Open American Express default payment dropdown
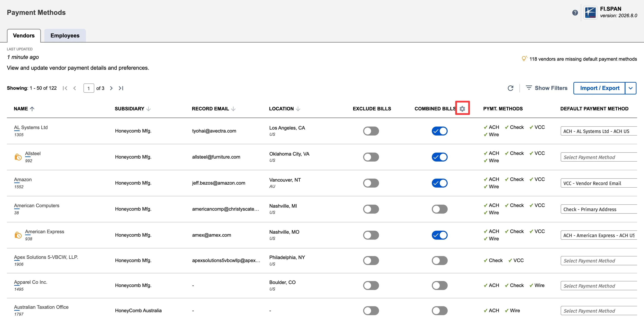This screenshot has width=644, height=318. click(x=599, y=235)
